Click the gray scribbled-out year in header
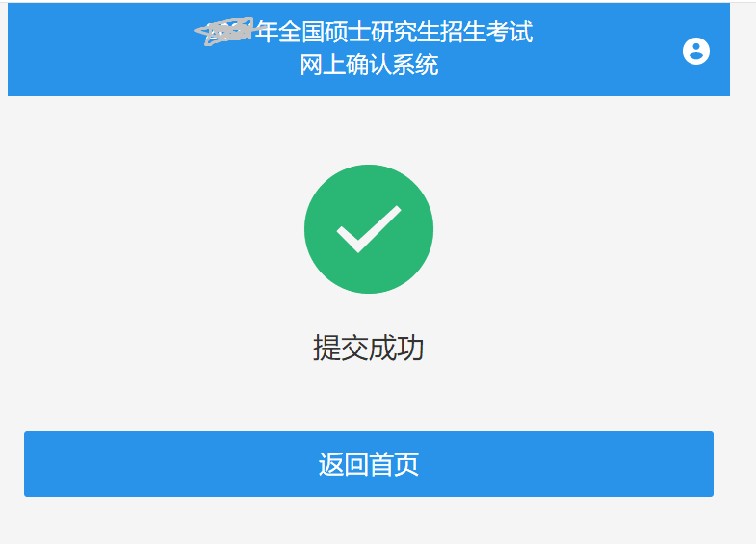Image resolution: width=756 pixels, height=544 pixels. coord(224,32)
